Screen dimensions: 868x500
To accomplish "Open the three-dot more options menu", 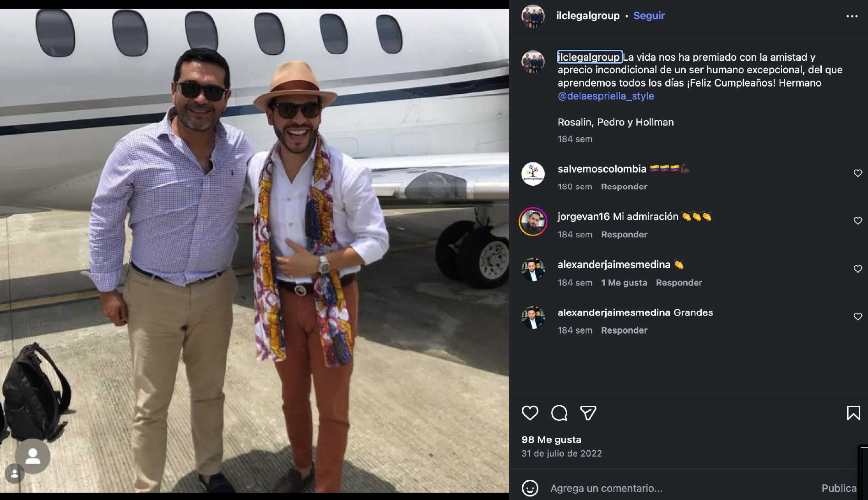I will coord(852,16).
